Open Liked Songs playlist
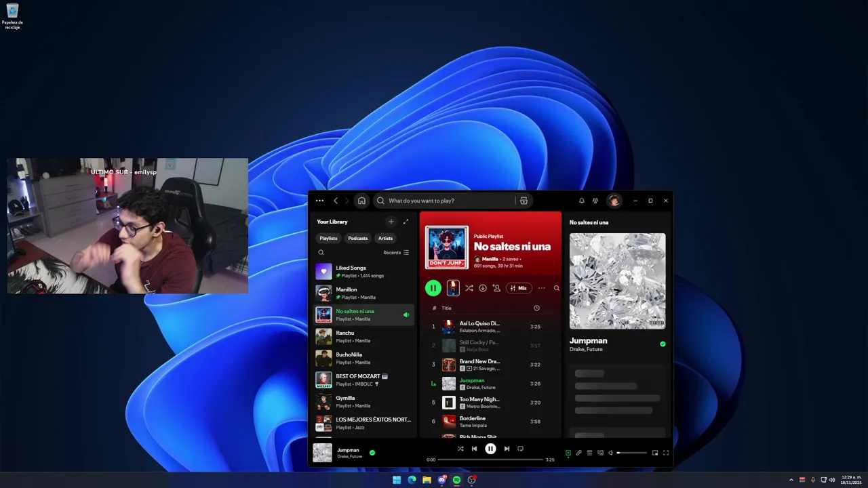This screenshot has height=488, width=868. tap(364, 272)
